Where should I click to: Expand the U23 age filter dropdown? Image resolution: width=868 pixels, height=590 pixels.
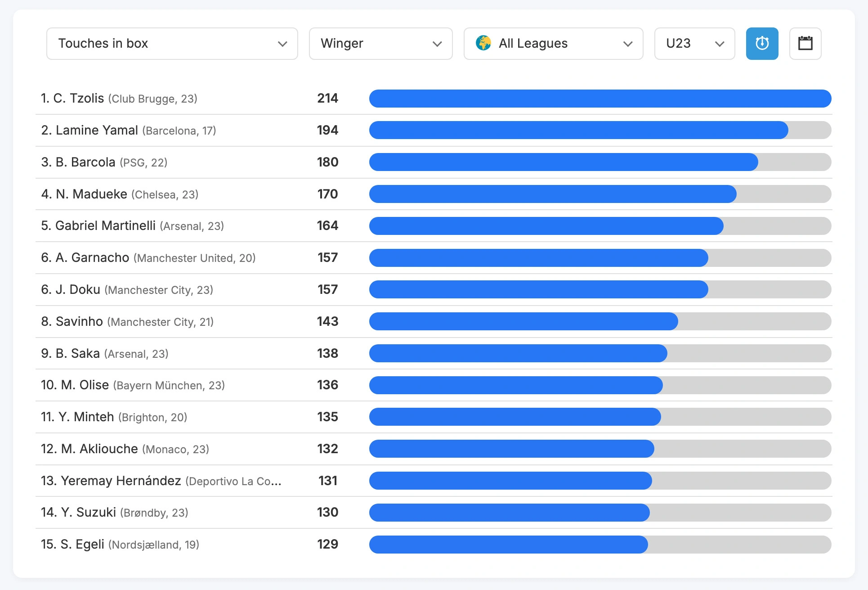point(694,44)
